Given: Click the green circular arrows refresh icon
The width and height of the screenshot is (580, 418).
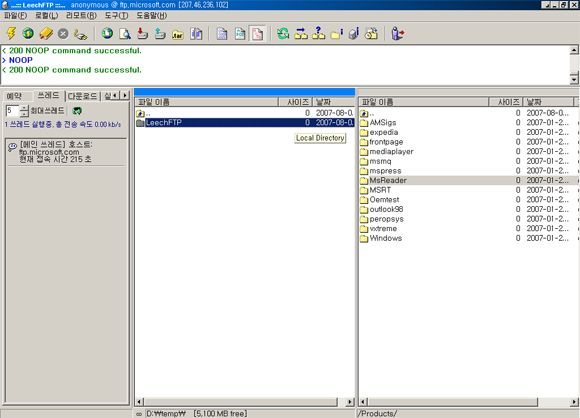Looking at the screenshot, I should [x=283, y=34].
